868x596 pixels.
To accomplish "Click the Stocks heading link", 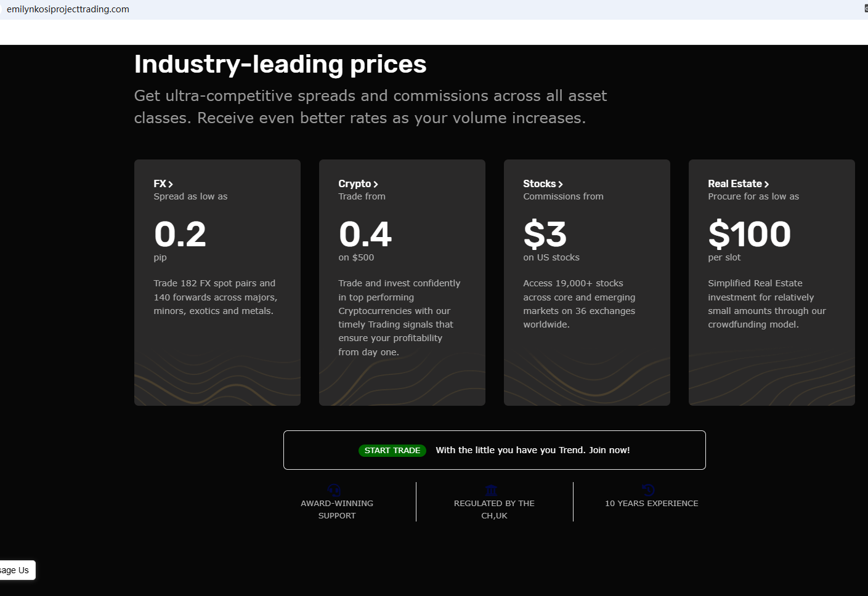I will pos(543,183).
